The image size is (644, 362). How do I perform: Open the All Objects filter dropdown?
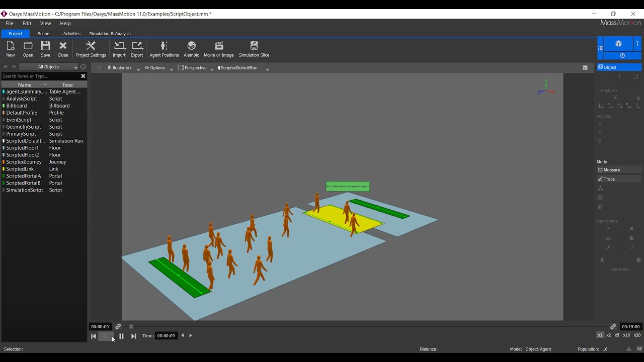pos(49,67)
